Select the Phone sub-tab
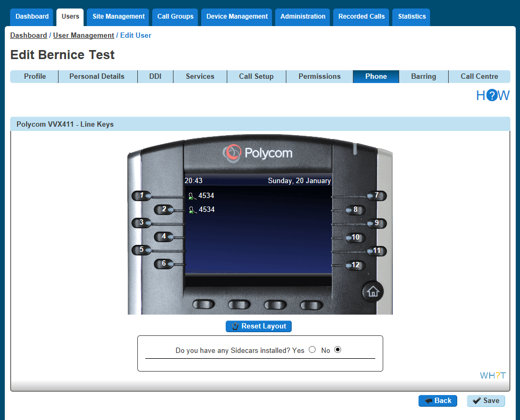520x420 pixels. (x=376, y=77)
